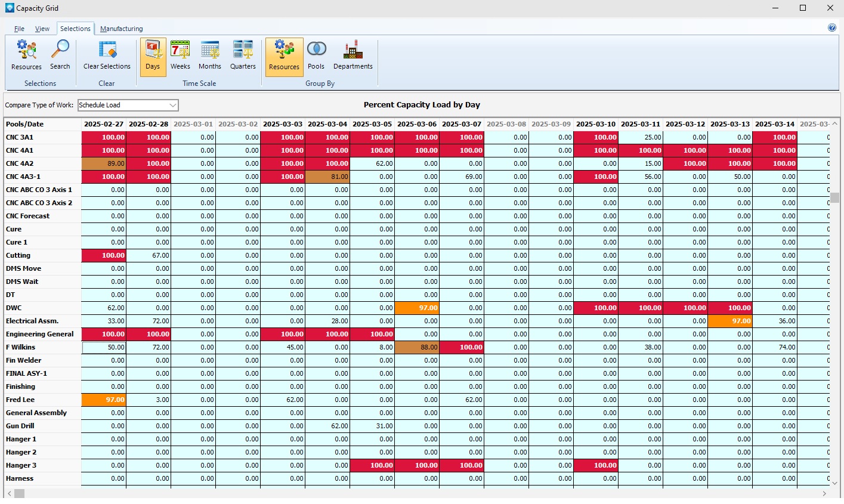
Task: Select the DWC row label
Action: coord(43,308)
